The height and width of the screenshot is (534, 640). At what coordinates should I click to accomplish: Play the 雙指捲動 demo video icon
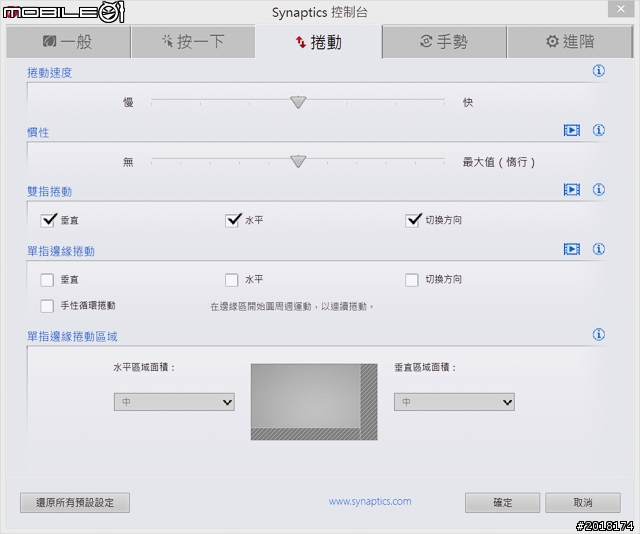point(572,190)
